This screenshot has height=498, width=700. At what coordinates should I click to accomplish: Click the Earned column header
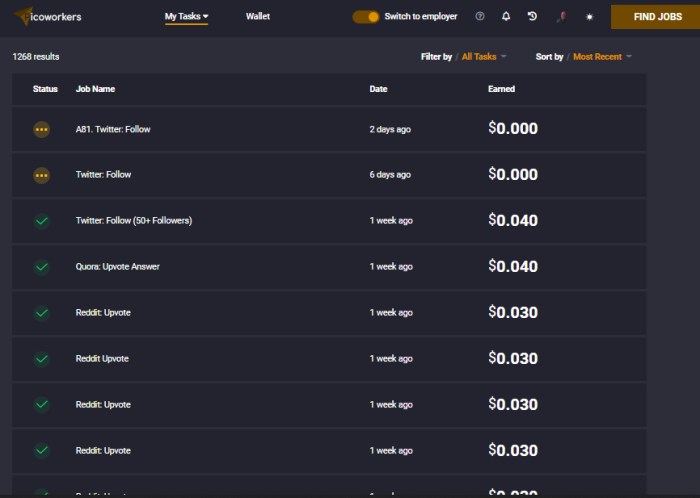[x=501, y=89]
